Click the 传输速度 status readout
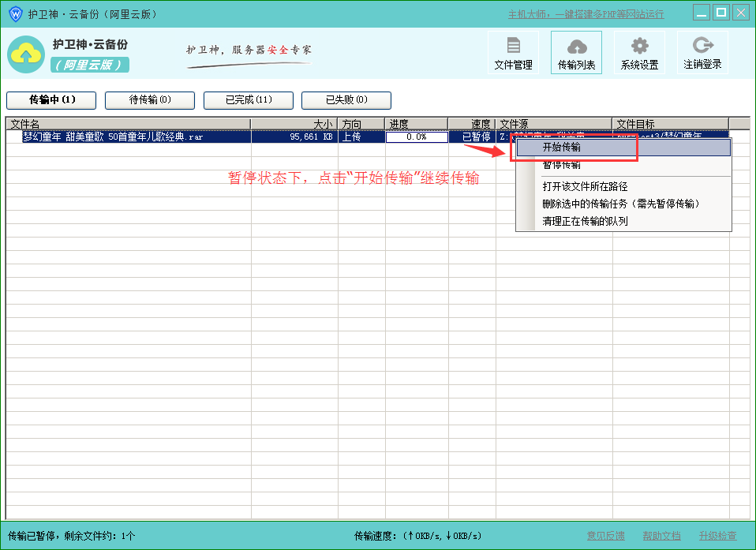The image size is (756, 550). [x=418, y=536]
